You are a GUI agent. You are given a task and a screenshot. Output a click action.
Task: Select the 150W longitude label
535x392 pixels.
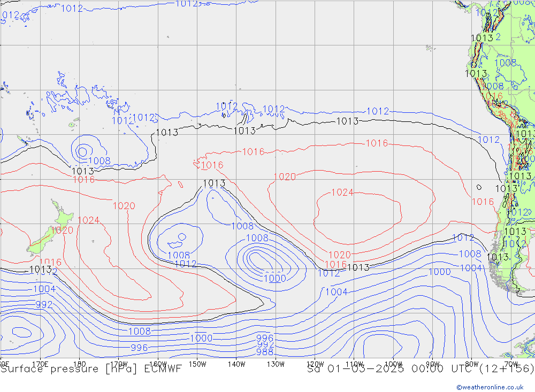tap(197, 364)
